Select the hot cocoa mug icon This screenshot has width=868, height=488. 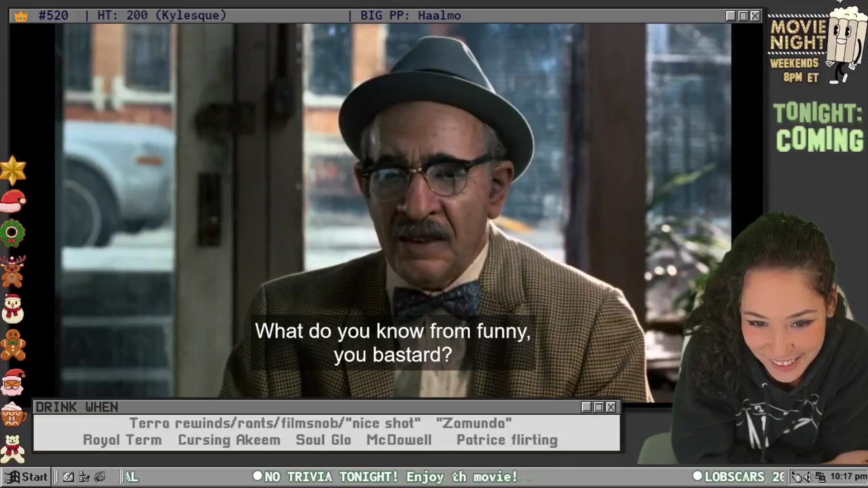(x=13, y=414)
